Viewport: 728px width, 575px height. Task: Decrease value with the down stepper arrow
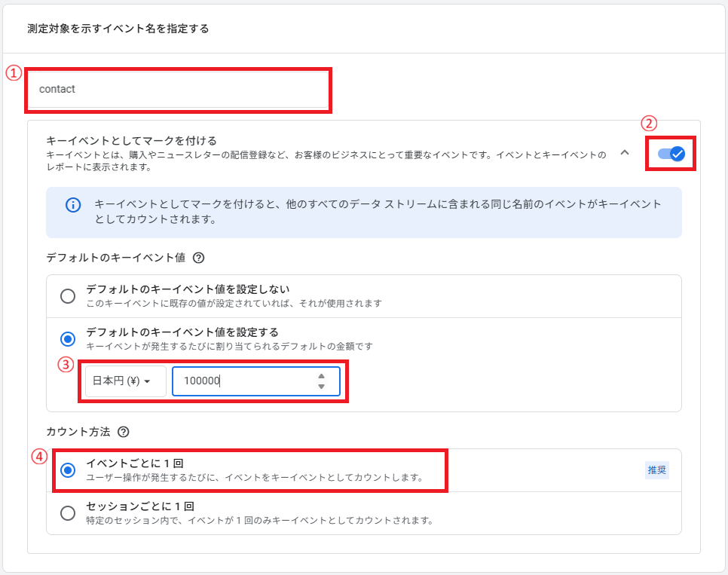click(x=321, y=387)
